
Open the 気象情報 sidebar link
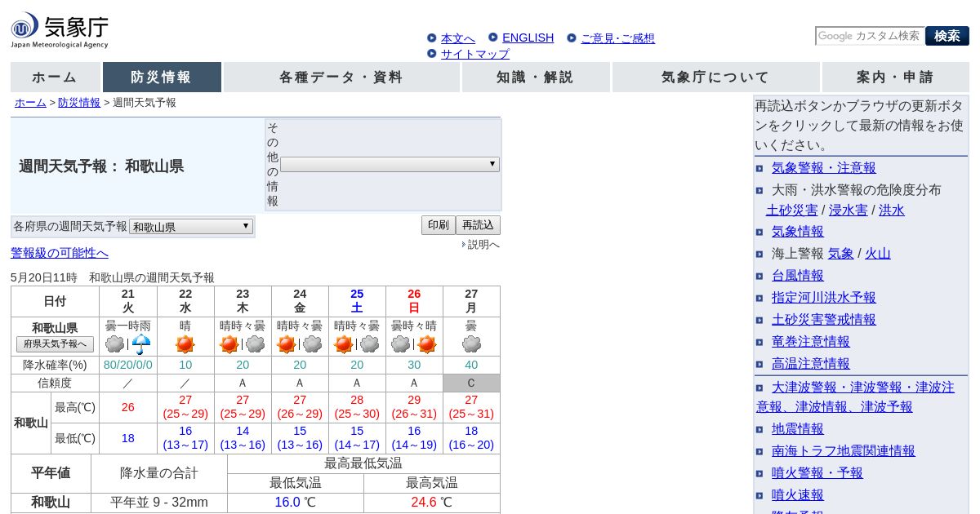tap(798, 232)
